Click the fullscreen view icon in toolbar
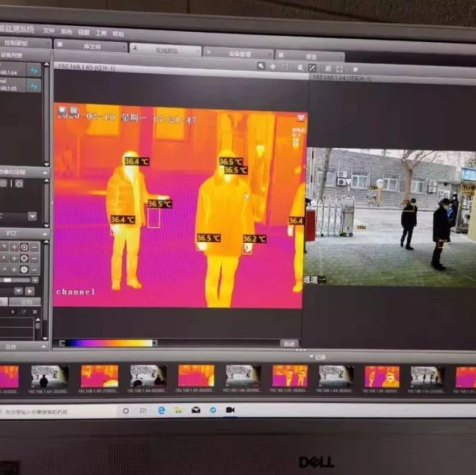Viewport: 476px width, 475px height. (339, 69)
